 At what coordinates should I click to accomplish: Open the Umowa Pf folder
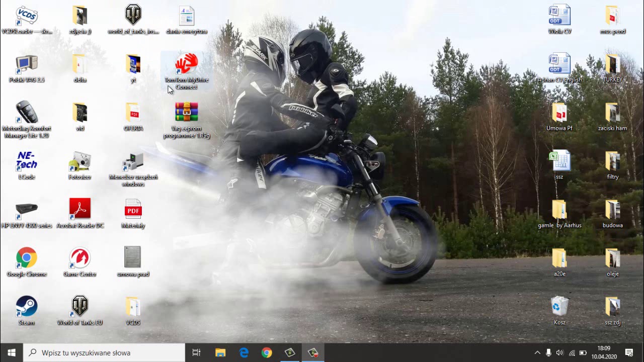[559, 117]
